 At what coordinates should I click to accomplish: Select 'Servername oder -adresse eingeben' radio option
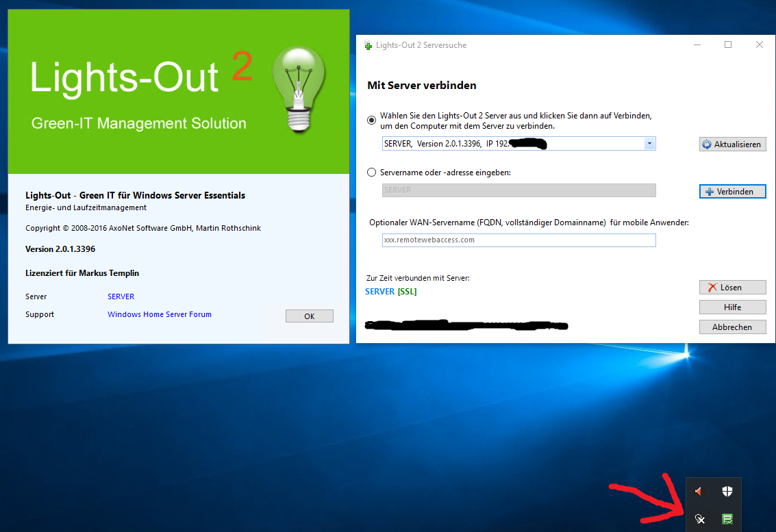[x=372, y=173]
